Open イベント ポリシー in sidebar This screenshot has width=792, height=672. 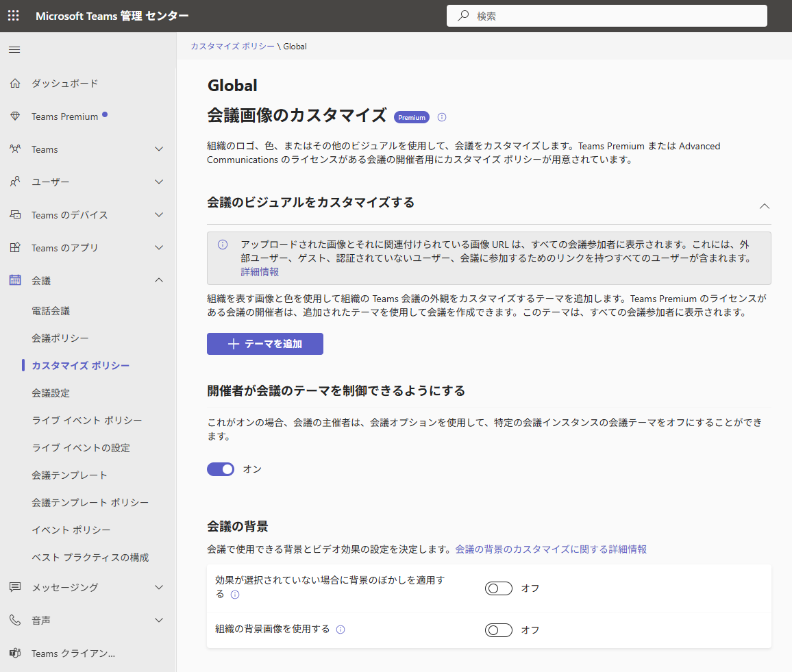click(x=71, y=530)
